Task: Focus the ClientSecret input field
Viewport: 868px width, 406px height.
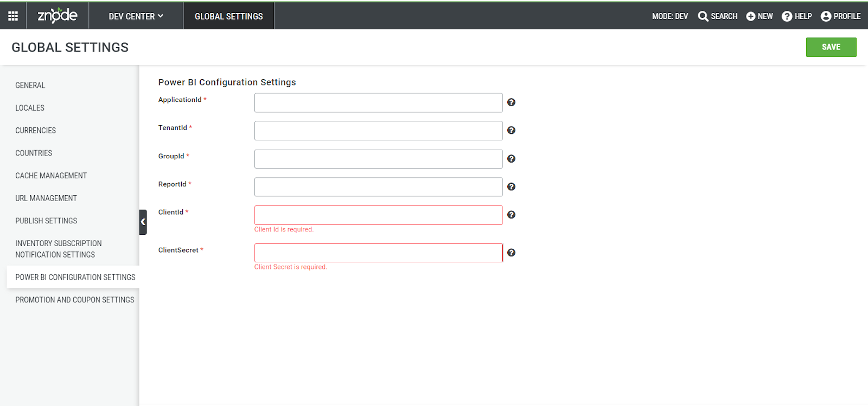Action: point(378,253)
